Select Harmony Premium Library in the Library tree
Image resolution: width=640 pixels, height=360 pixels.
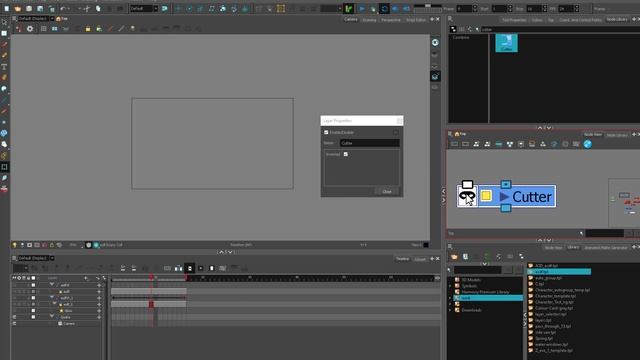(x=485, y=292)
